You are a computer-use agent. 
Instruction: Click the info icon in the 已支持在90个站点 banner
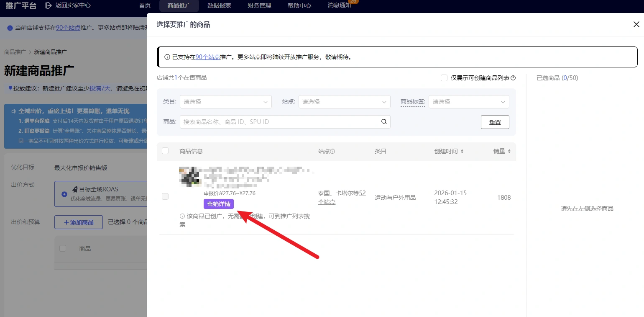tap(167, 57)
